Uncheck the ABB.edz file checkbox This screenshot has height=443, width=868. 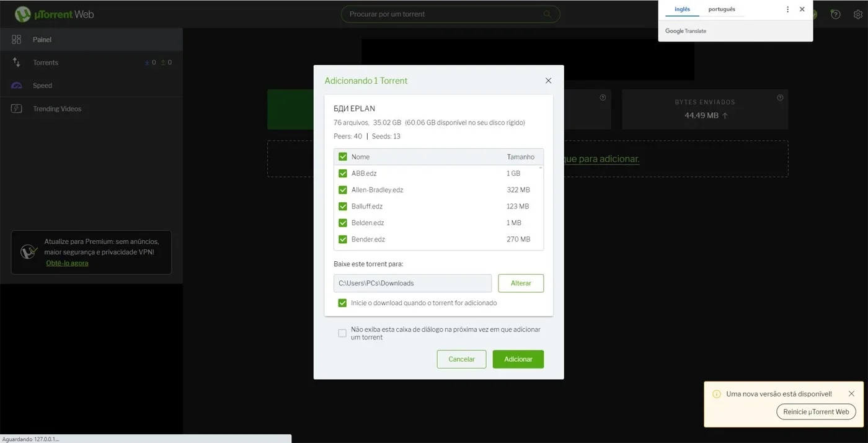pyautogui.click(x=343, y=173)
